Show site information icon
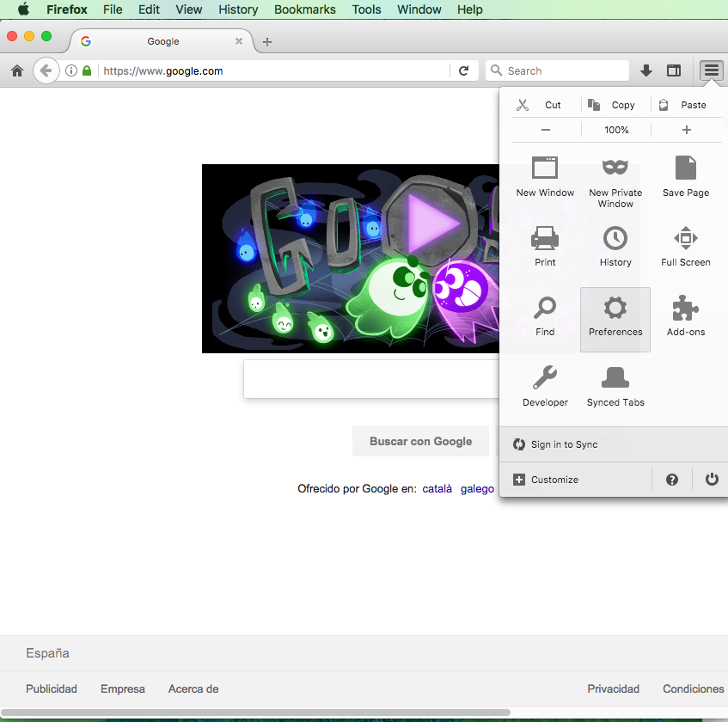Screen dimensions: 728x722 [x=71, y=70]
